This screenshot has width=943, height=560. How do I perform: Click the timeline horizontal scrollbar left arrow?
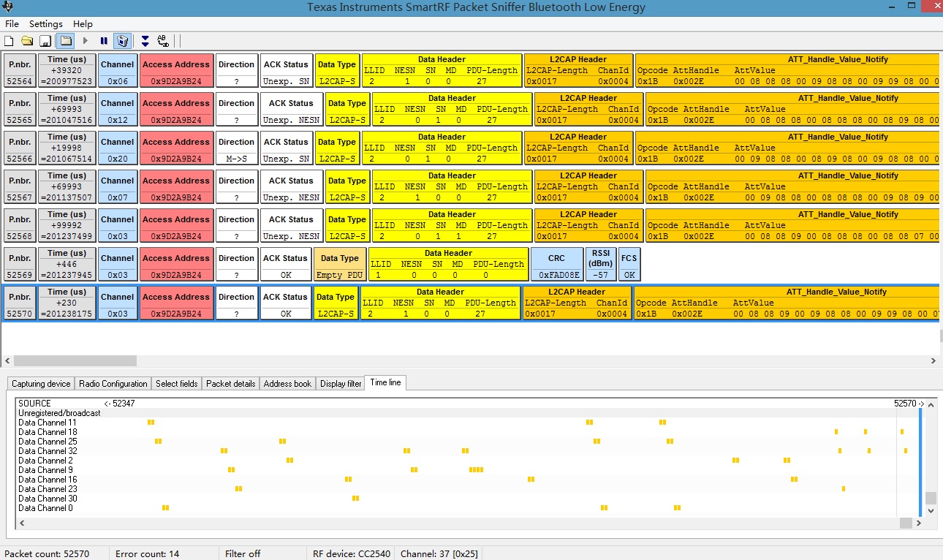22,523
